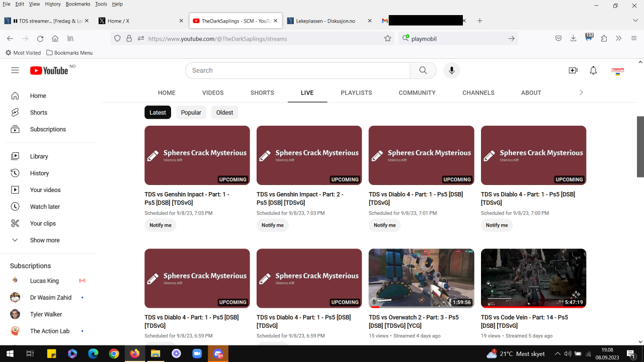Select the Popular sort filter chip

191,113
